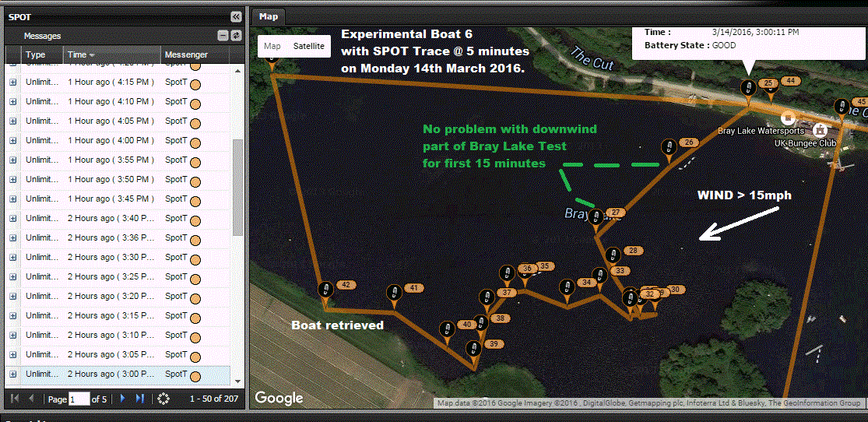Click the messages list scrollbar thumb

[237, 187]
